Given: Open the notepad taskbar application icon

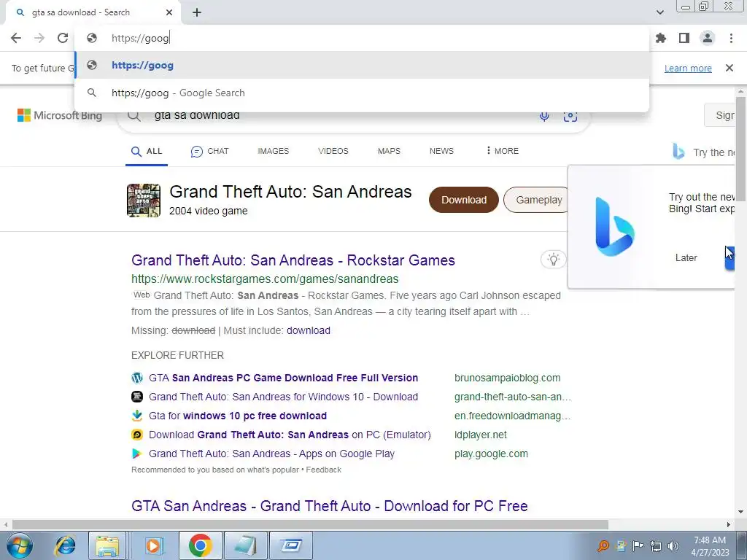Looking at the screenshot, I should tap(245, 545).
